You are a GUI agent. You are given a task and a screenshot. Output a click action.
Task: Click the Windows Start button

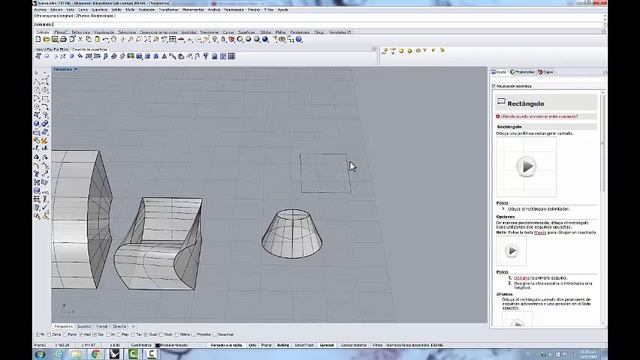pos(40,354)
